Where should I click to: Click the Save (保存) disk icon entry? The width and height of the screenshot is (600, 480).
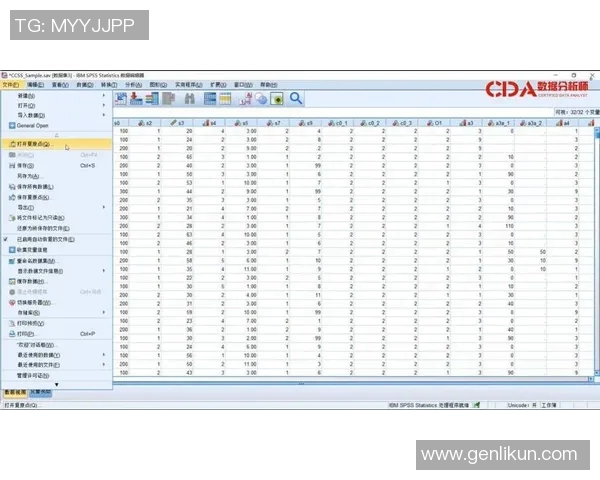[x=30, y=165]
